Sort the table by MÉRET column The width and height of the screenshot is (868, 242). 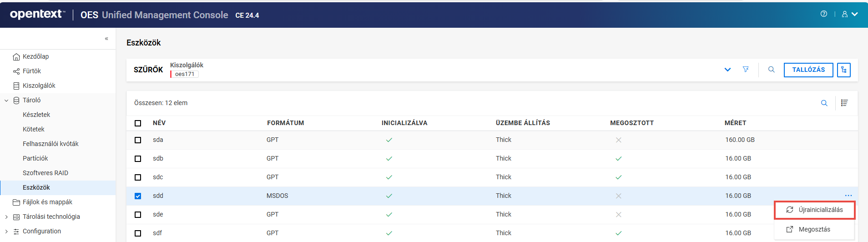[735, 123]
